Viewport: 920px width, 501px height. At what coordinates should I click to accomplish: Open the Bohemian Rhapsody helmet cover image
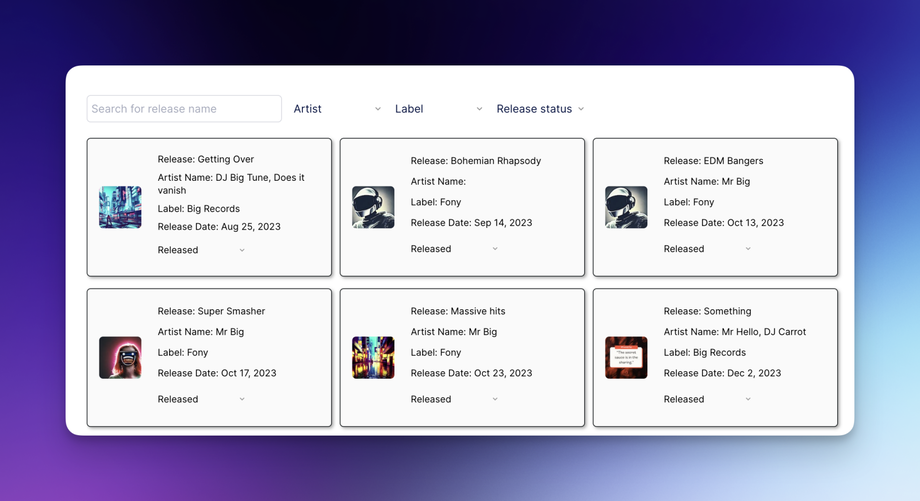point(373,207)
